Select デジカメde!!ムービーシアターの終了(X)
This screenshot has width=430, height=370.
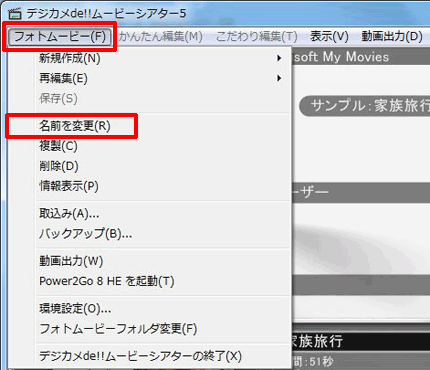pos(140,356)
